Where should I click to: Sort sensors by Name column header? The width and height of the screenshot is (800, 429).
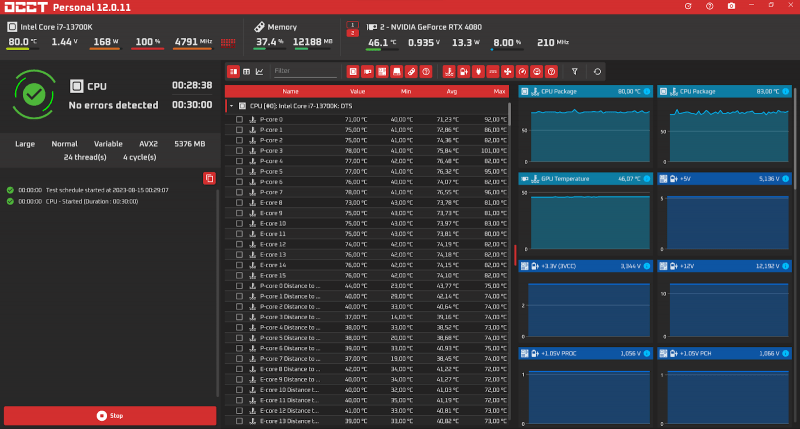coord(290,91)
